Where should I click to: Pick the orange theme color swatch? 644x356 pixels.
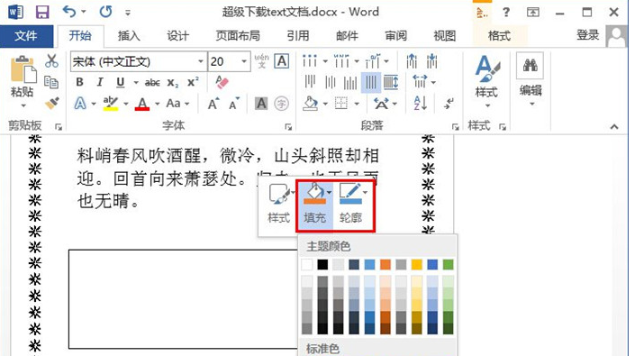pyautogui.click(x=385, y=264)
